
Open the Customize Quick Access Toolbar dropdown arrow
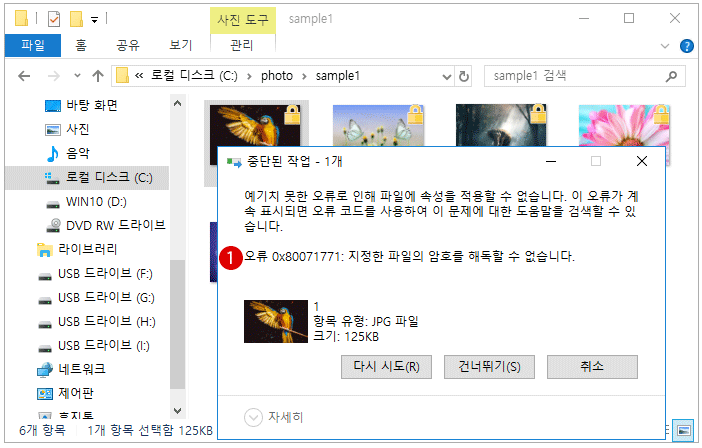tap(94, 20)
